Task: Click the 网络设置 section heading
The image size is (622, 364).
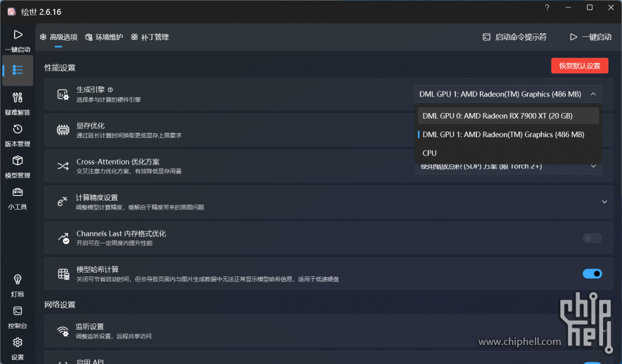Action: click(x=60, y=304)
